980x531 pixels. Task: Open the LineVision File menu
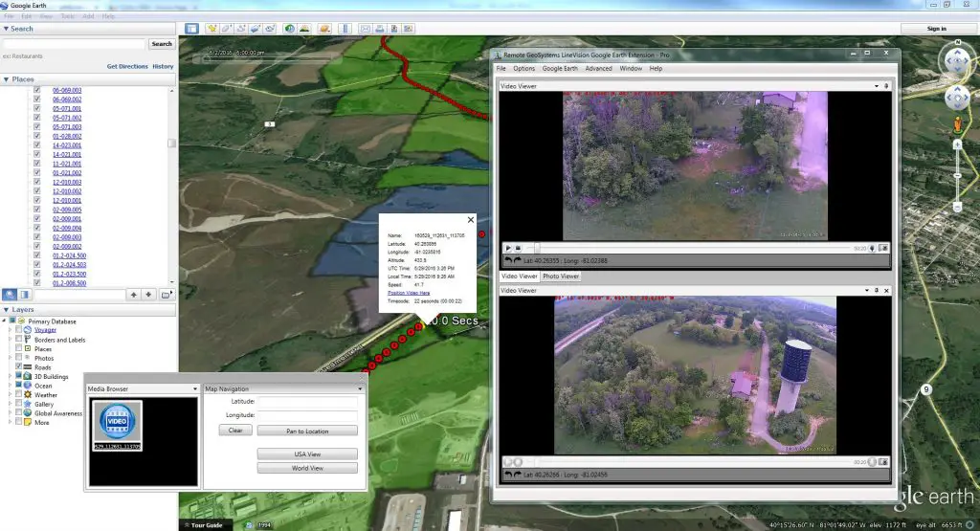(501, 69)
